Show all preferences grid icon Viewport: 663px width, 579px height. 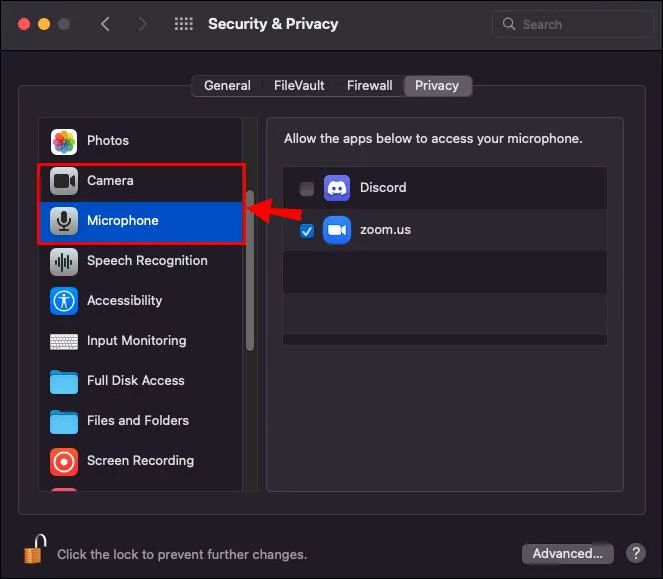pyautogui.click(x=184, y=24)
